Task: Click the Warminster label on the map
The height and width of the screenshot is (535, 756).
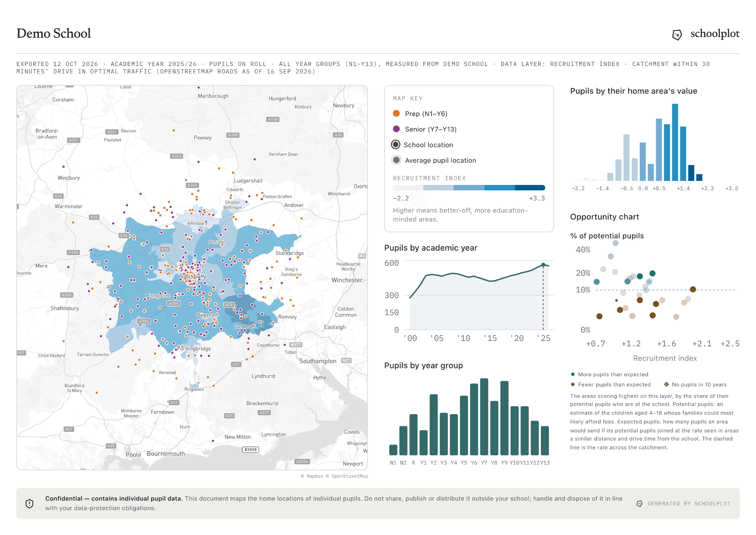Action: (69, 207)
